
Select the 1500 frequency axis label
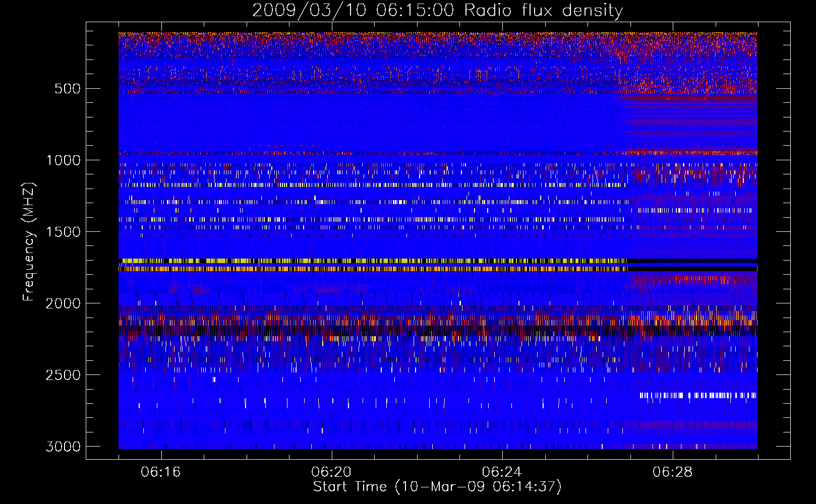tap(63, 232)
